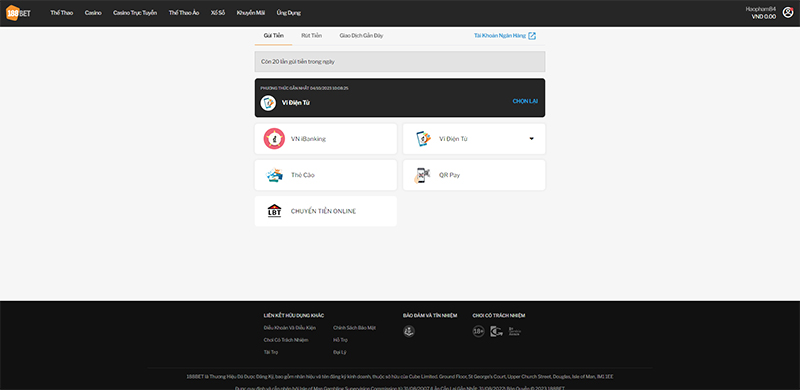Open the Thể Thao menu

(x=62, y=13)
